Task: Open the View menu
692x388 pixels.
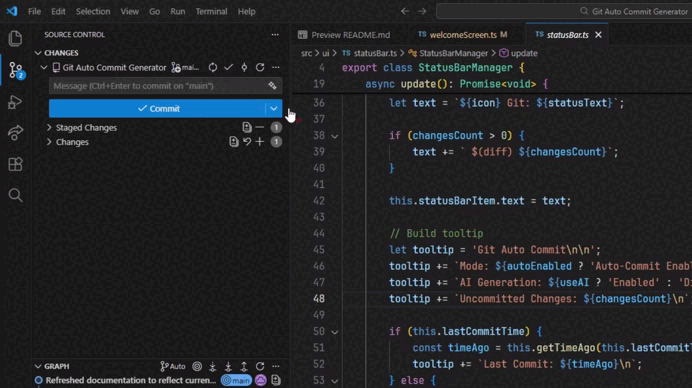Action: click(129, 11)
